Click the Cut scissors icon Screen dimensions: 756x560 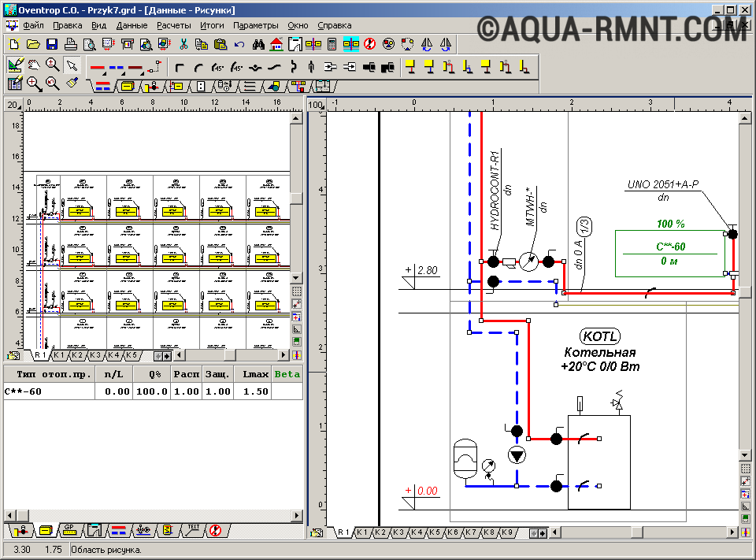183,44
